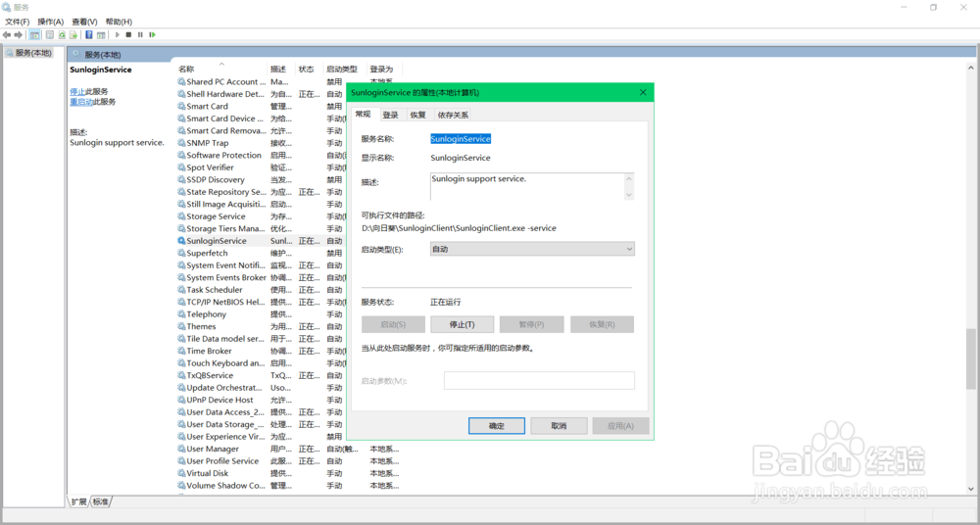Open the 文件(F) menu
The height and width of the screenshot is (525, 980).
[18, 22]
